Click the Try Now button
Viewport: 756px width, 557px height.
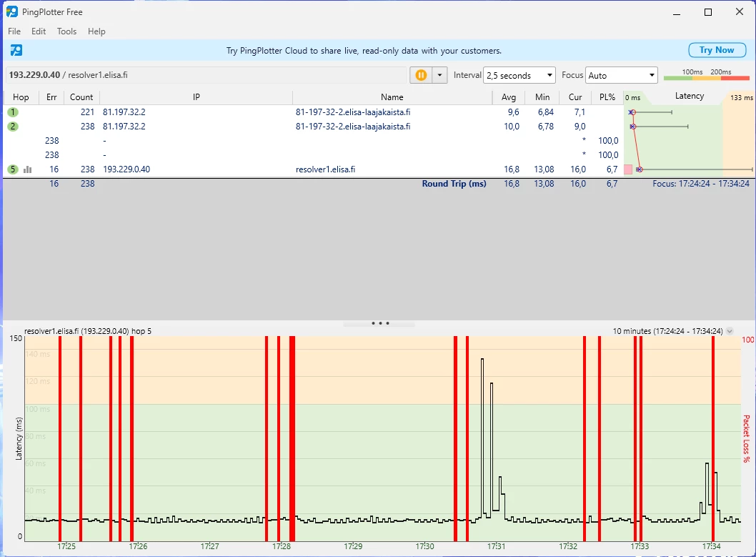pos(717,50)
